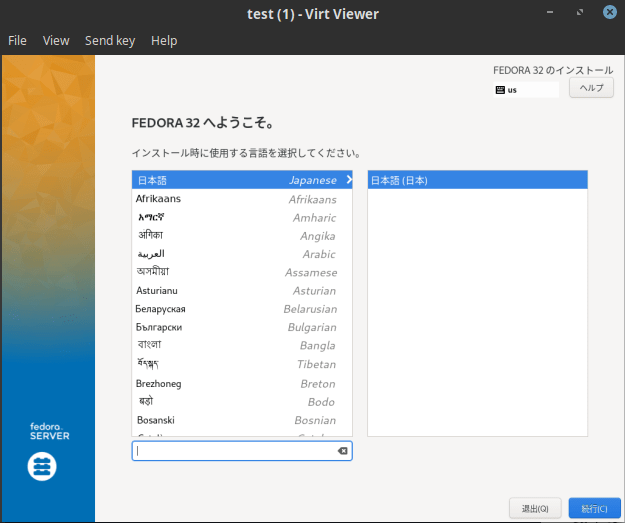Click the 終了(Q) quit button
The width and height of the screenshot is (625, 523).
535,509
